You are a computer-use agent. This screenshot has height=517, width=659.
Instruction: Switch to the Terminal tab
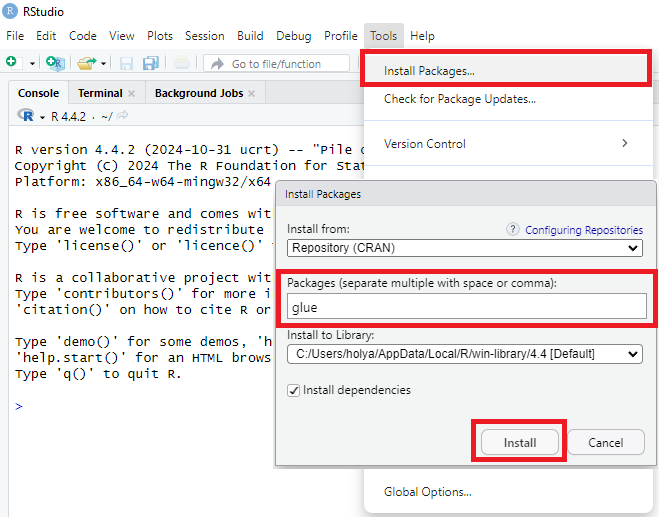pyautogui.click(x=100, y=93)
